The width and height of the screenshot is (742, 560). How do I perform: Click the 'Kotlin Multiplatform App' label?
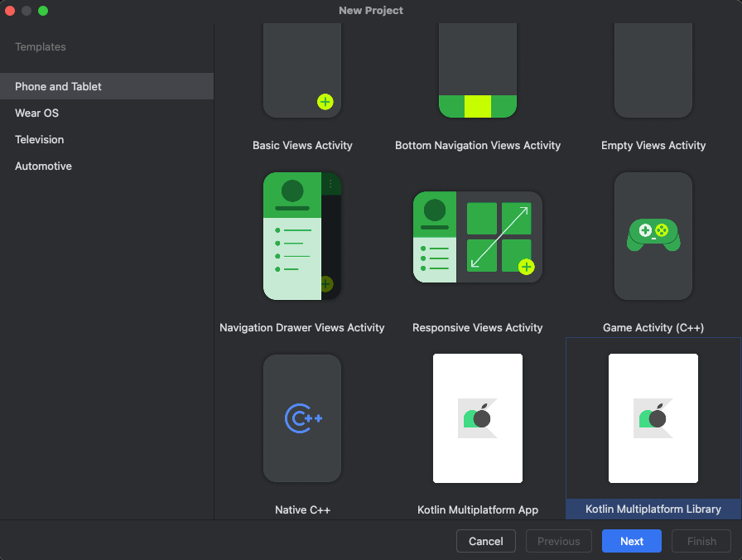coord(478,509)
